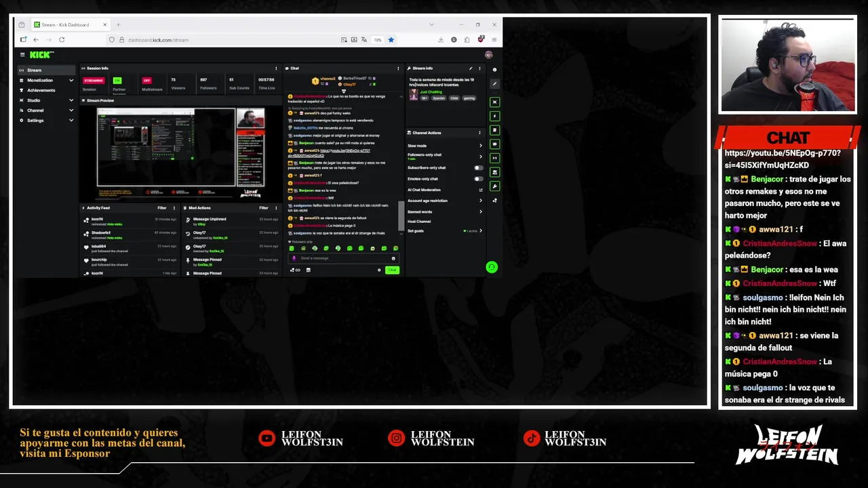The width and height of the screenshot is (868, 488).
Task: Click Spanish tag in stream info
Action: pos(439,98)
